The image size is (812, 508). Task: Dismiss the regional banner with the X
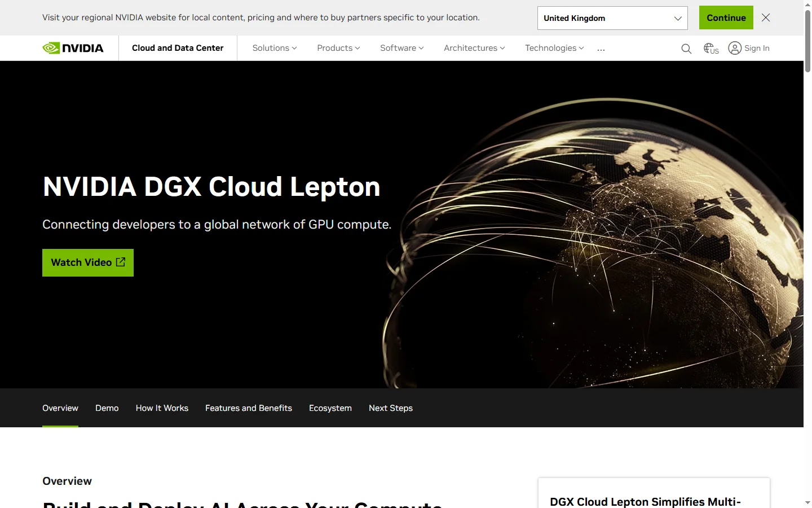pyautogui.click(x=766, y=17)
